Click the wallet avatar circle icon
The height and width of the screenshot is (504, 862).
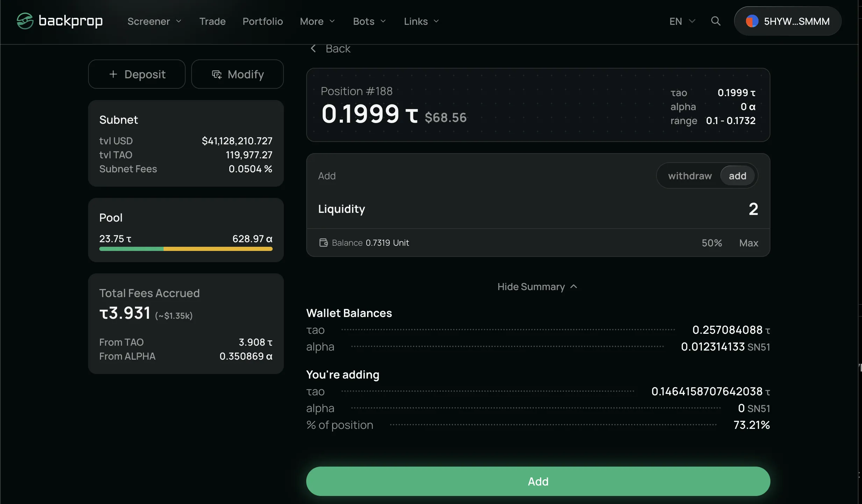752,21
